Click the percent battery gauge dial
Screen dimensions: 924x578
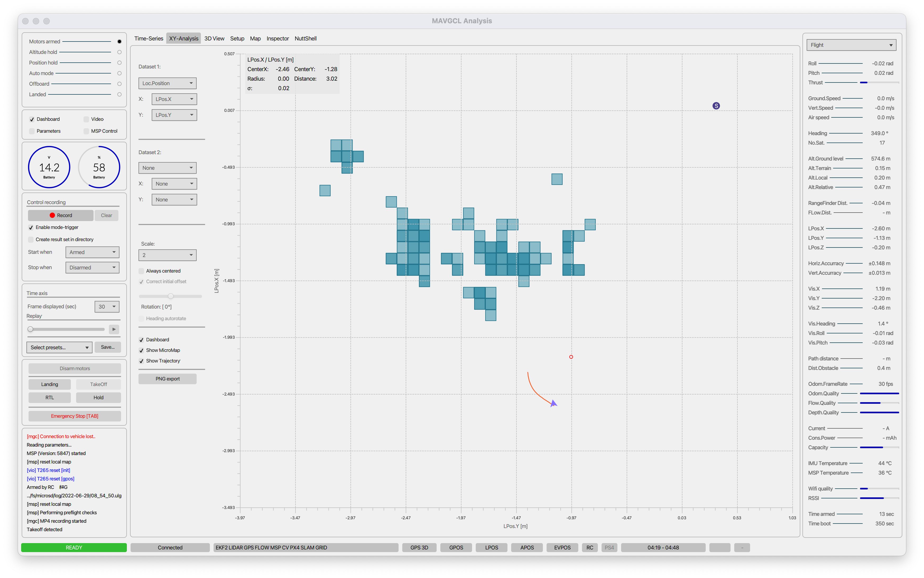click(x=99, y=167)
